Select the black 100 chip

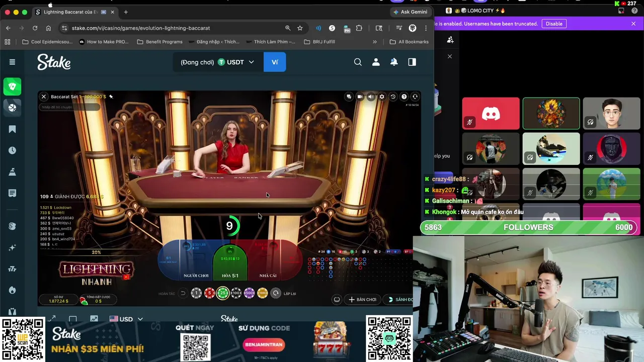[236, 293]
